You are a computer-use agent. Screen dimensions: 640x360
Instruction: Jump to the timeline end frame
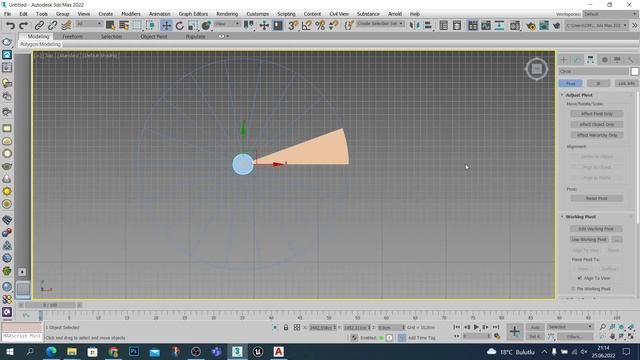tap(496, 327)
